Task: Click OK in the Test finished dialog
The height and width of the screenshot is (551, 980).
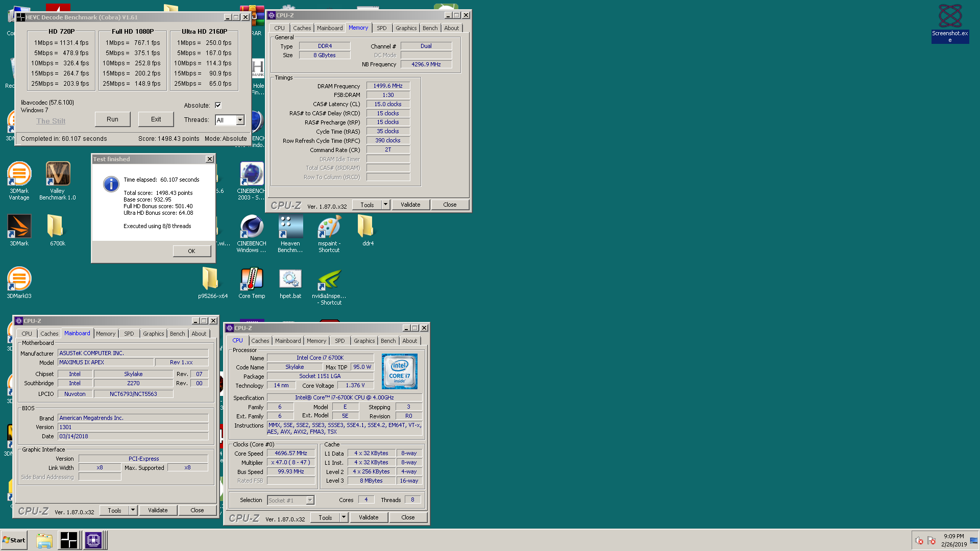Action: 191,251
